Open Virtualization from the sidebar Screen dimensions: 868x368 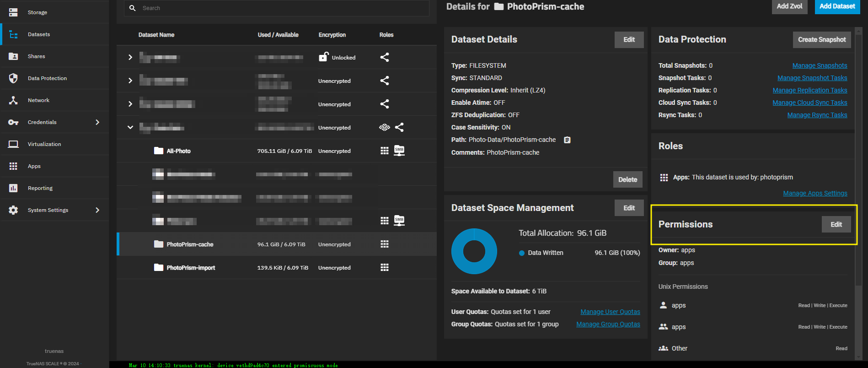point(44,144)
